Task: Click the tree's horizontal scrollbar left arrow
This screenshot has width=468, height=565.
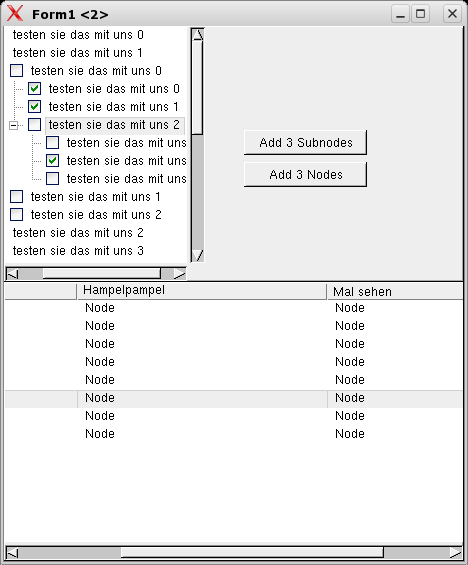Action: (x=13, y=273)
